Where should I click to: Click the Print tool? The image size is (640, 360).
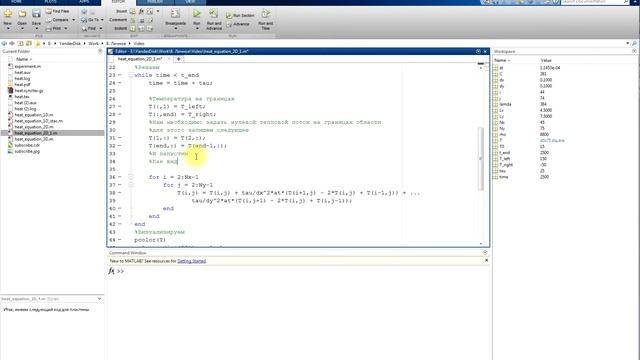[54, 29]
